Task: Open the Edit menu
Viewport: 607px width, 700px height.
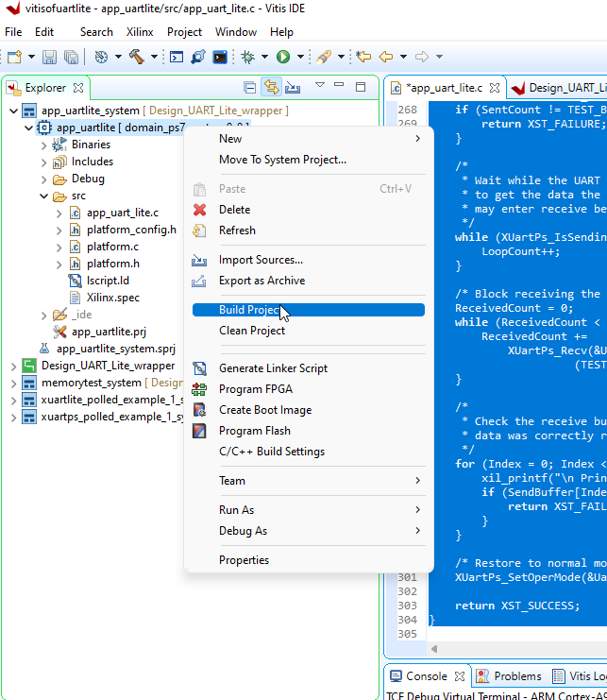Action: pos(44,32)
